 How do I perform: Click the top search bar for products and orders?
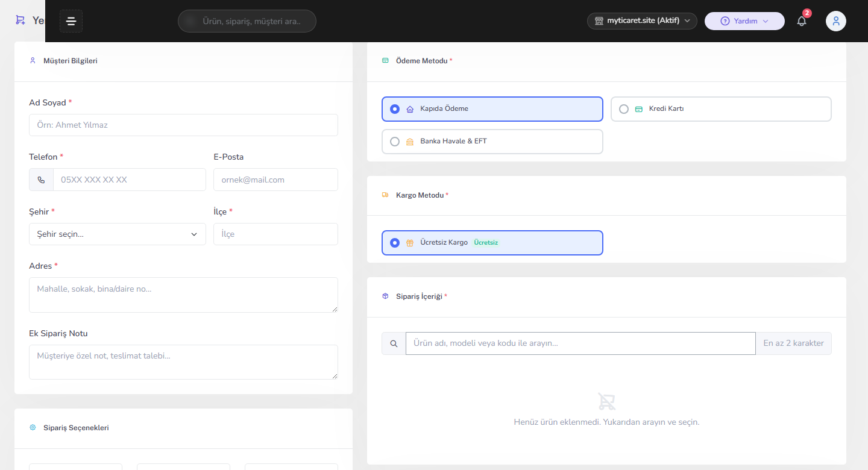pyautogui.click(x=247, y=21)
